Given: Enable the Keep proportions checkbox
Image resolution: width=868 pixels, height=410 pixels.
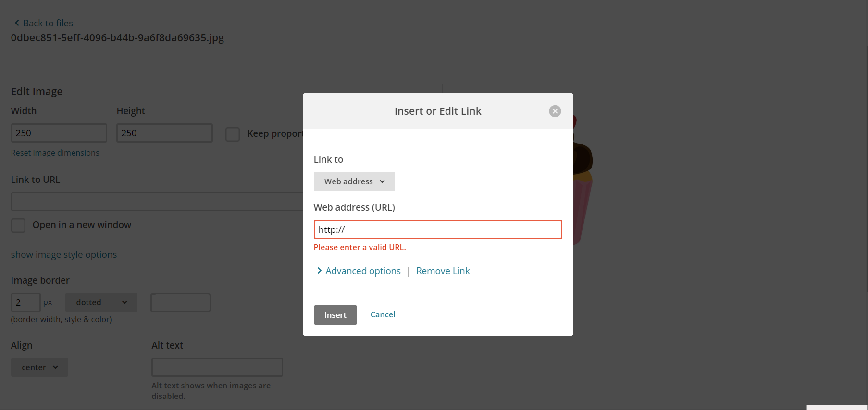Looking at the screenshot, I should pos(233,134).
